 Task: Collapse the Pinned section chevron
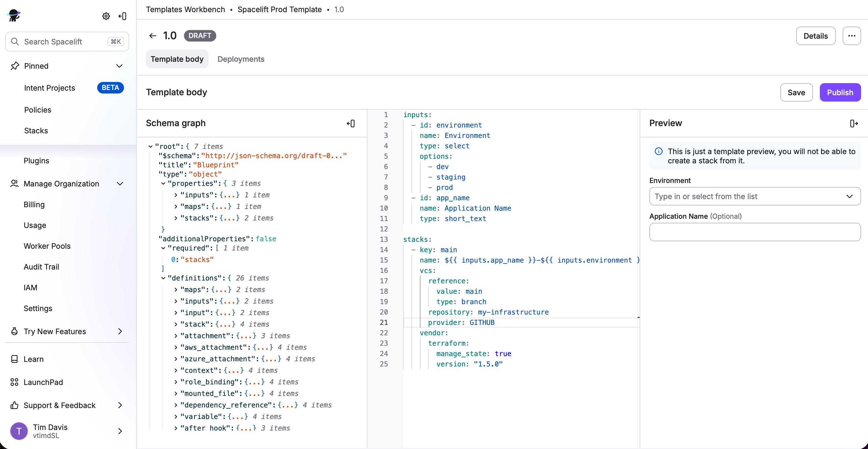click(x=119, y=66)
